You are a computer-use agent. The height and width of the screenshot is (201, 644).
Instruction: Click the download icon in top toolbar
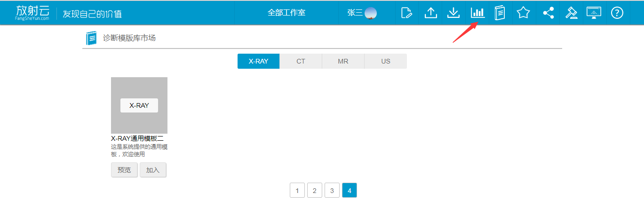point(453,13)
